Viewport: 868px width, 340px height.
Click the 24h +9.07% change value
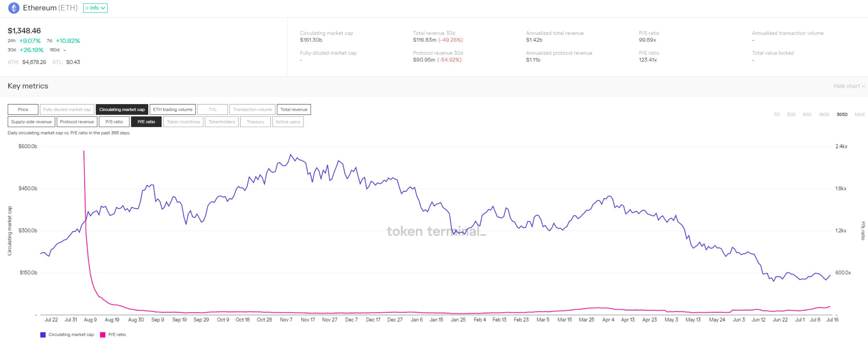(x=30, y=41)
